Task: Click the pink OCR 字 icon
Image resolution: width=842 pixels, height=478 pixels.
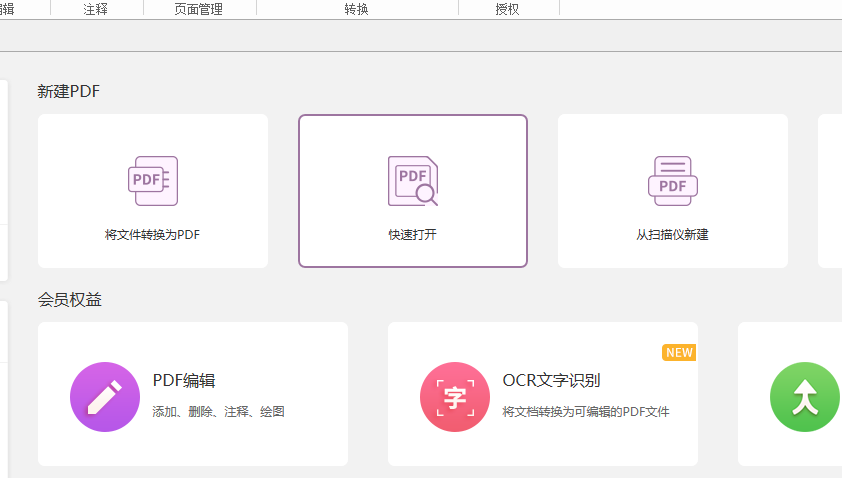Action: (455, 397)
